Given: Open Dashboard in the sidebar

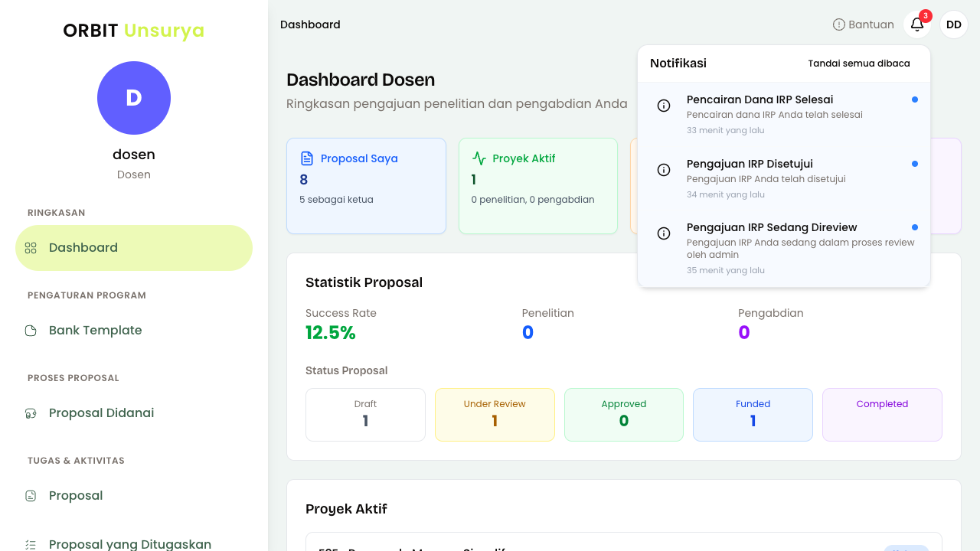Looking at the screenshot, I should click(134, 248).
